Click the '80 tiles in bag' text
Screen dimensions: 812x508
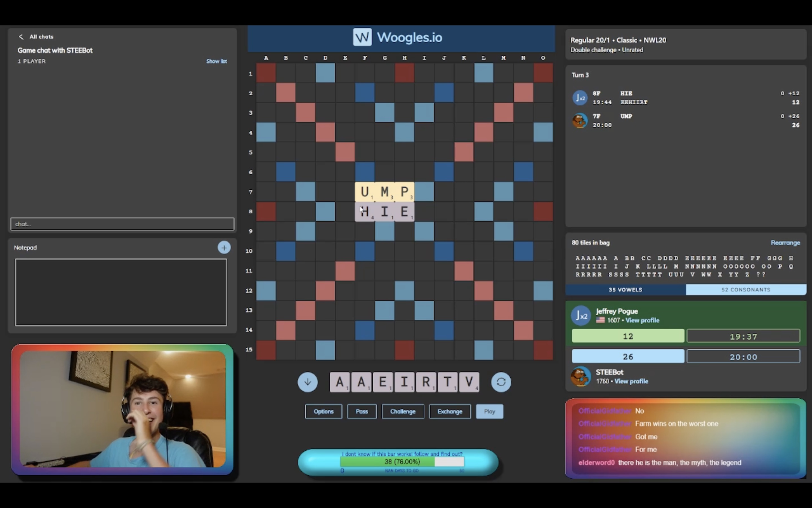(x=591, y=243)
